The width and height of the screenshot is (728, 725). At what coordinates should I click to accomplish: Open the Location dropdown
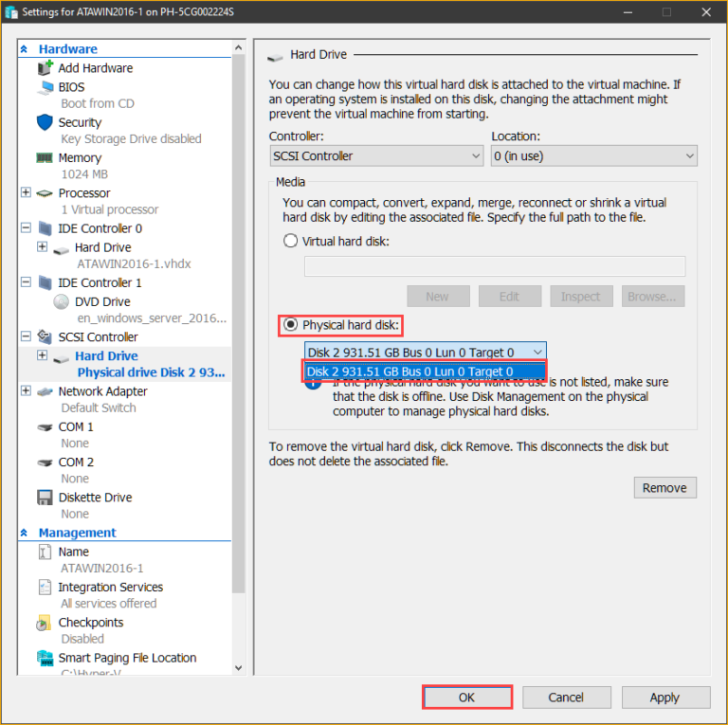point(593,156)
